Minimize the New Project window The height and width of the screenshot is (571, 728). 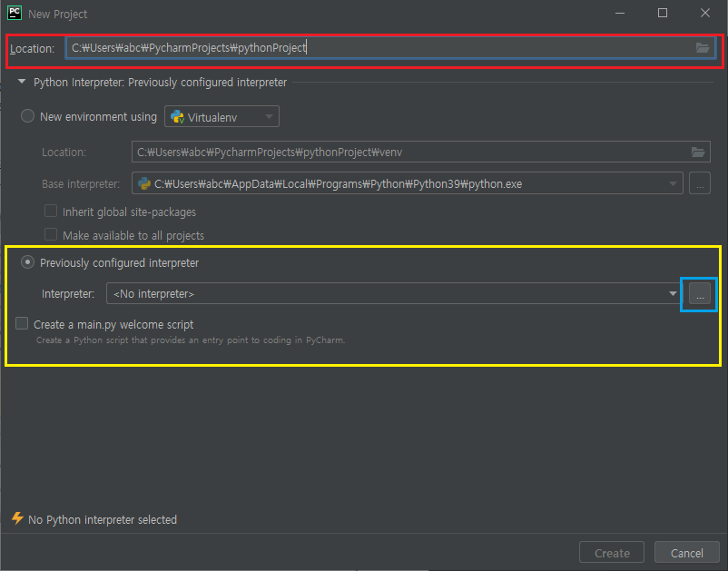coord(620,13)
